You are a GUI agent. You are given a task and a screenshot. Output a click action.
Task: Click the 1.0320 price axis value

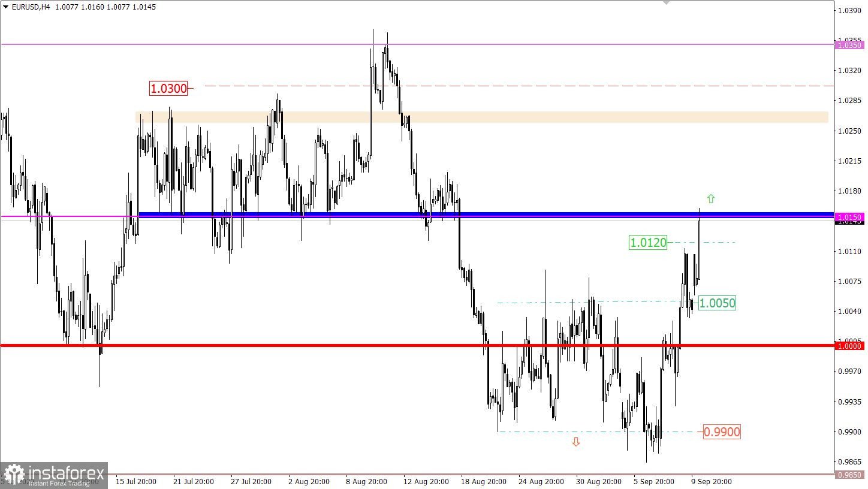coord(850,71)
